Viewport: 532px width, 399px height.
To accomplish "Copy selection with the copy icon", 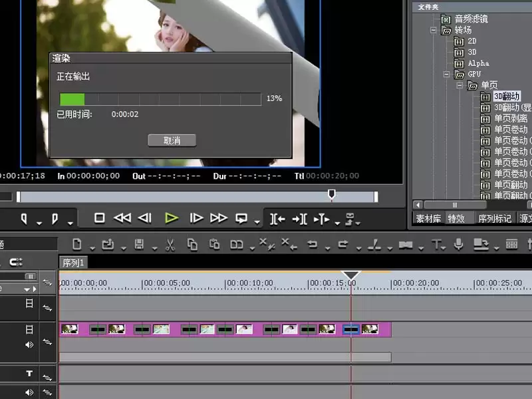I will [x=192, y=244].
